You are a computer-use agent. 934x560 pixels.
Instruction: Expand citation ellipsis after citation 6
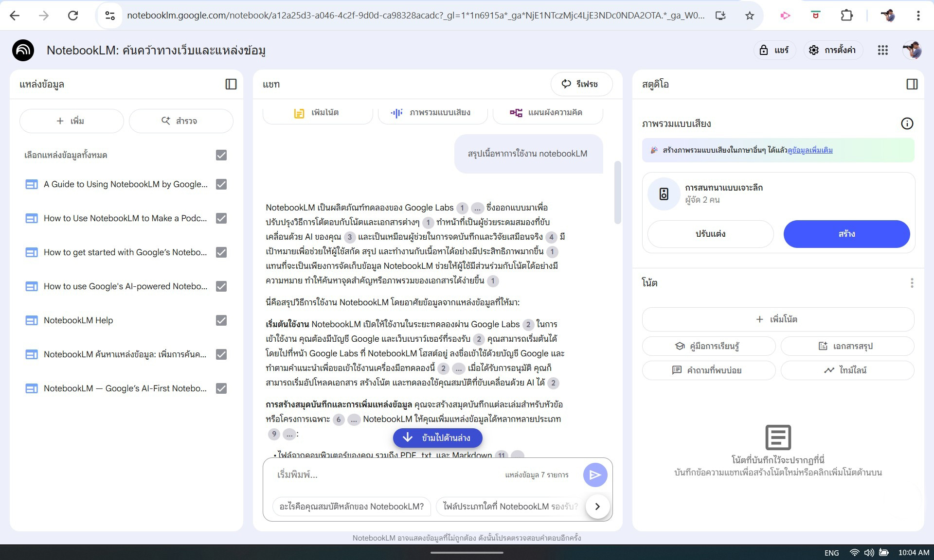(354, 420)
